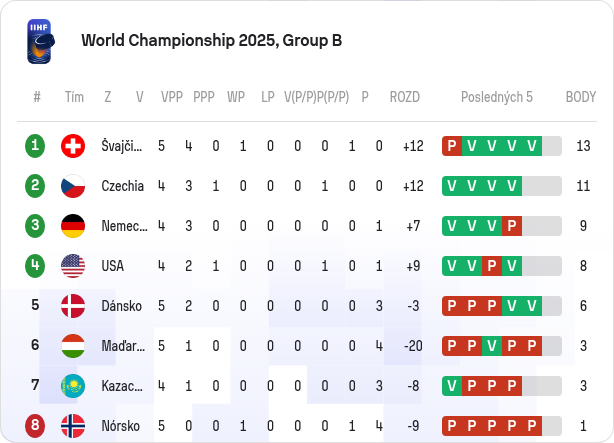Open the Kazakhstan flag icon
This screenshot has height=443, width=614.
pyautogui.click(x=73, y=386)
